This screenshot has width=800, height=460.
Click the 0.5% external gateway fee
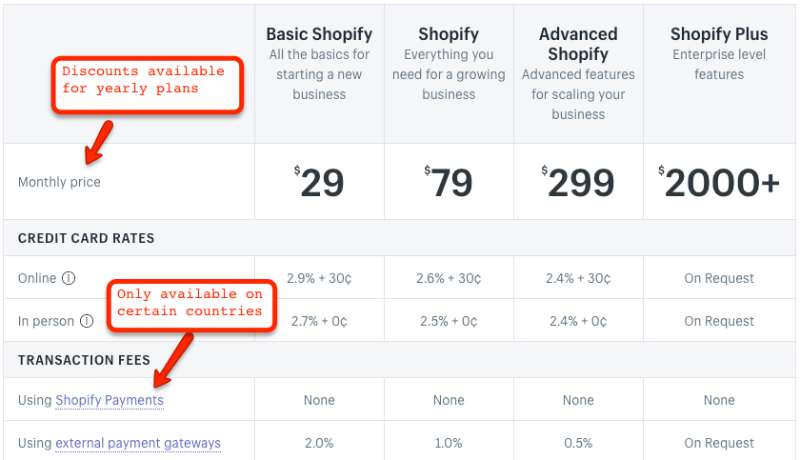point(578,443)
